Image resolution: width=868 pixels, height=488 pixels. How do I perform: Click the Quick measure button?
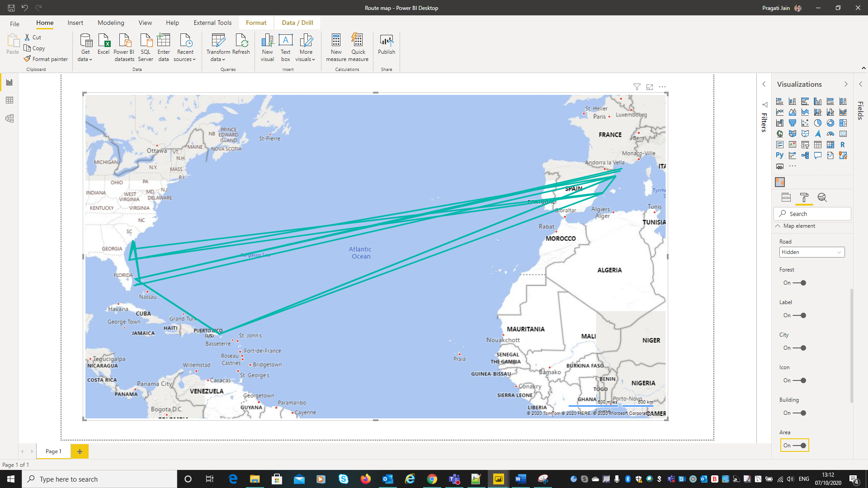(x=359, y=47)
